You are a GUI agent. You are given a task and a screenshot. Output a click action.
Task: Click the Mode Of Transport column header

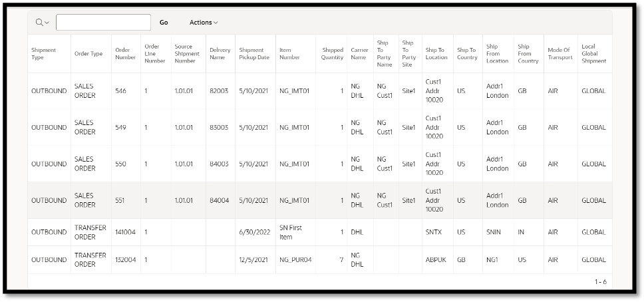pyautogui.click(x=560, y=54)
